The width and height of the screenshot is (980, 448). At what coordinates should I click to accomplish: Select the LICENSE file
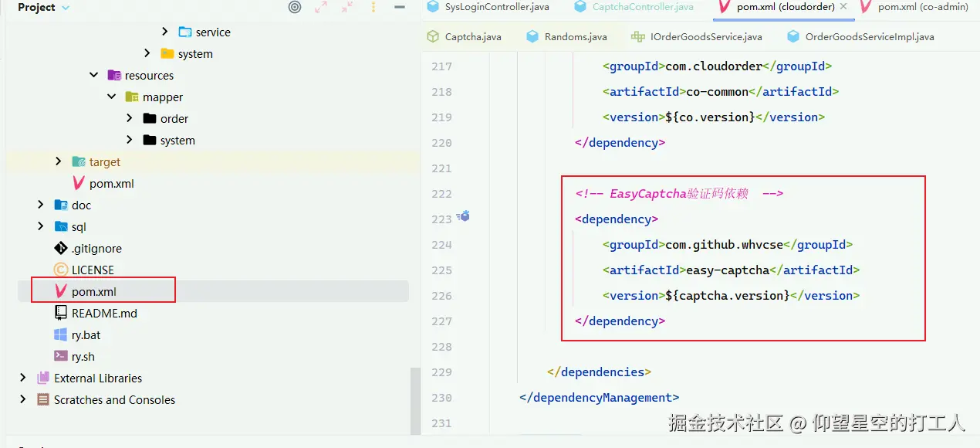tap(93, 270)
